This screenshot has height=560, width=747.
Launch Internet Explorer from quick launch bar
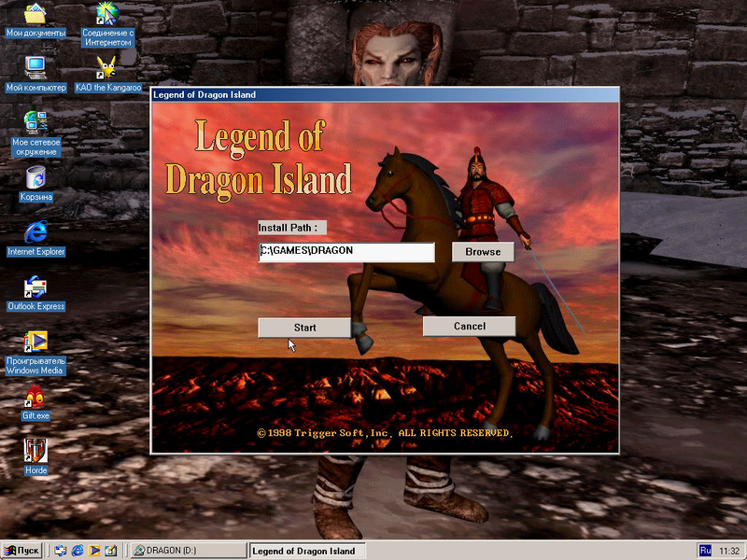coord(78,551)
